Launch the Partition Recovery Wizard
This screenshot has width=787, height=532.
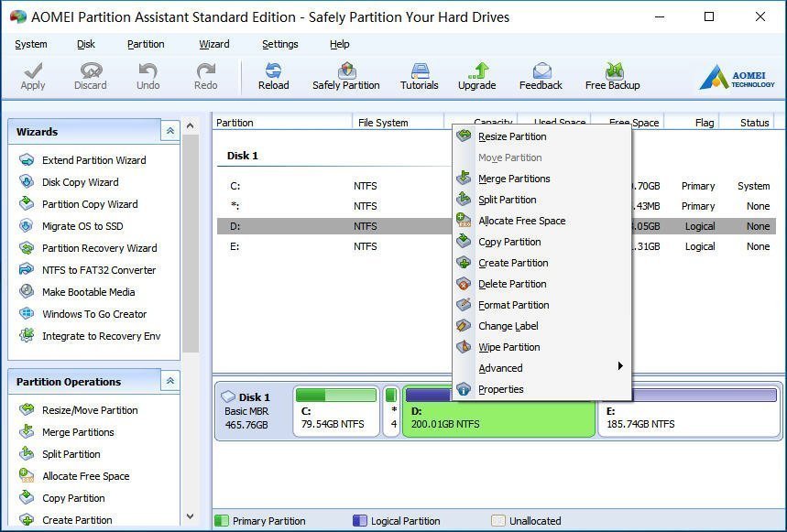[x=88, y=248]
